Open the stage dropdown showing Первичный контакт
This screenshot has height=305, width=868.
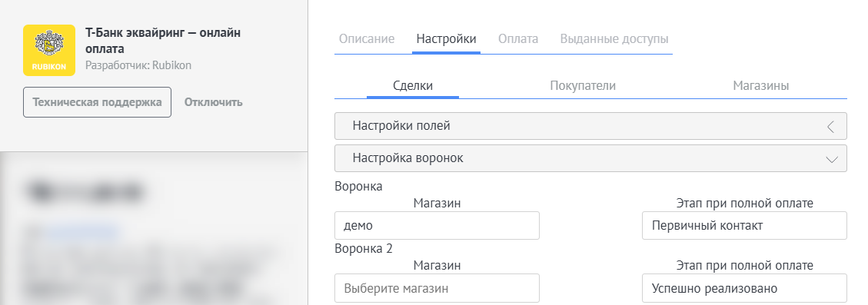click(x=744, y=225)
